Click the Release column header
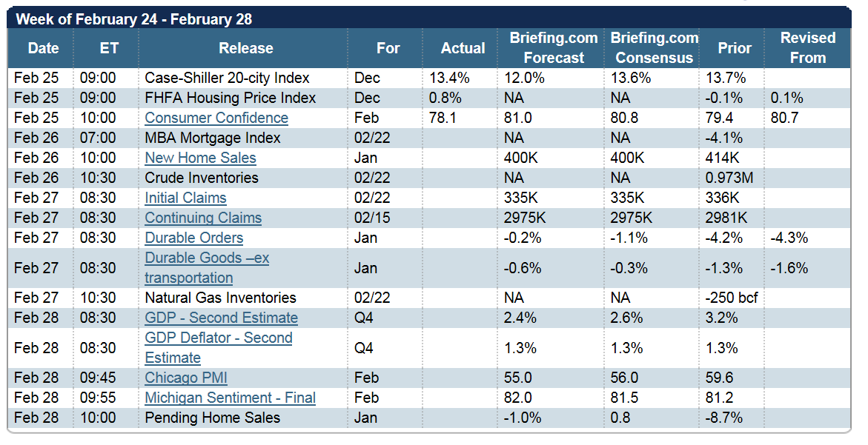Image resolution: width=868 pixels, height=445 pixels. 246,48
